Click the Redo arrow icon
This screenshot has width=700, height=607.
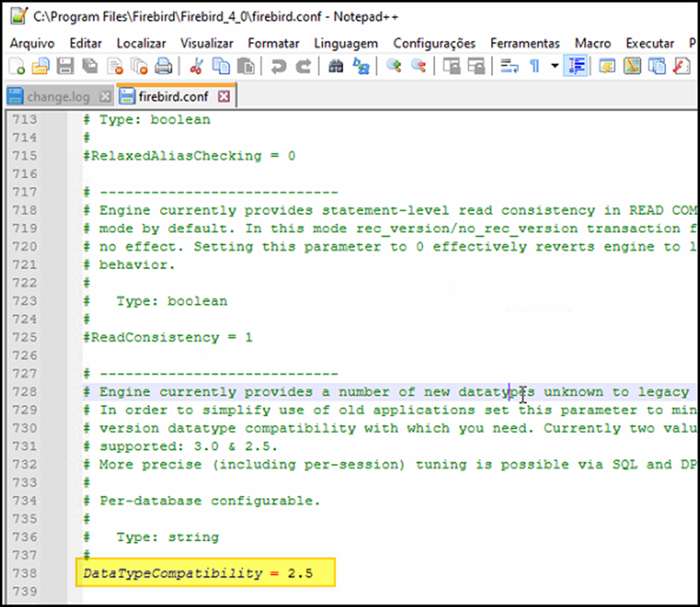[x=303, y=66]
